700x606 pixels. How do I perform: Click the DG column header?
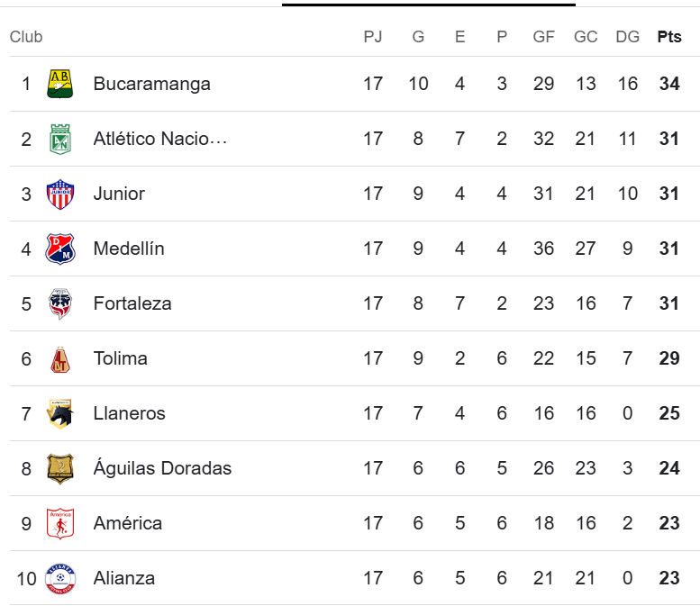click(627, 37)
